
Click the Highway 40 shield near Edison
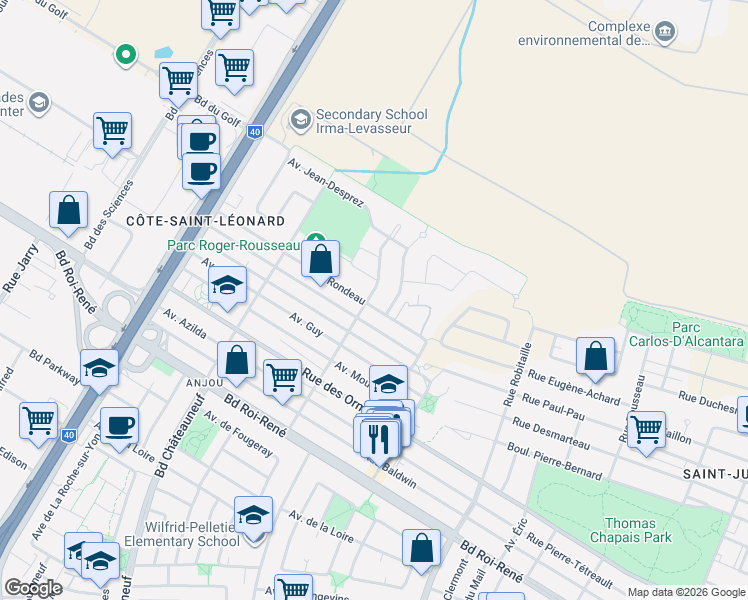click(x=69, y=435)
